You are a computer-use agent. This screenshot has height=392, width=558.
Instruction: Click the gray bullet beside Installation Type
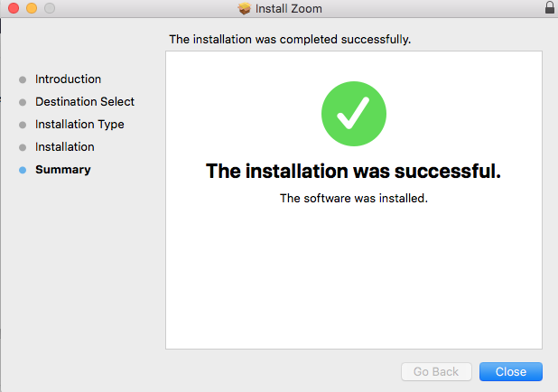(x=23, y=125)
